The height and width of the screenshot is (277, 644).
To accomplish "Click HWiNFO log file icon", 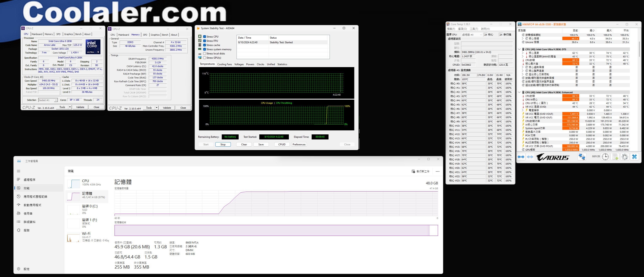I will pyautogui.click(x=615, y=157).
